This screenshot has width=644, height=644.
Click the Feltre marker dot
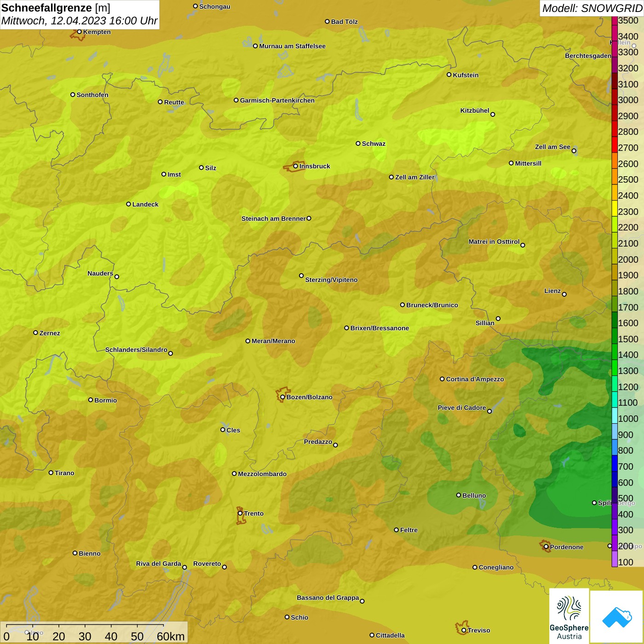396,530
